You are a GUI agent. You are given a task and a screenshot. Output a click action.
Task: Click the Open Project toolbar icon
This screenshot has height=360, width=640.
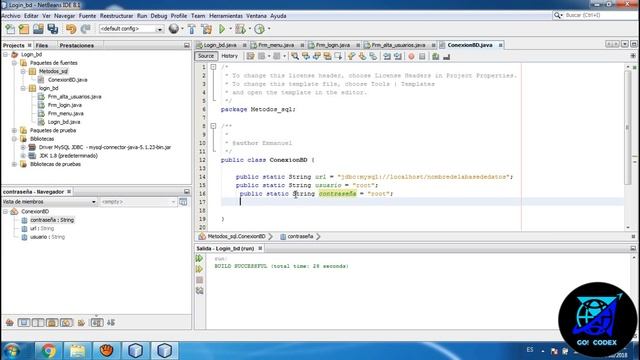pos(38,29)
